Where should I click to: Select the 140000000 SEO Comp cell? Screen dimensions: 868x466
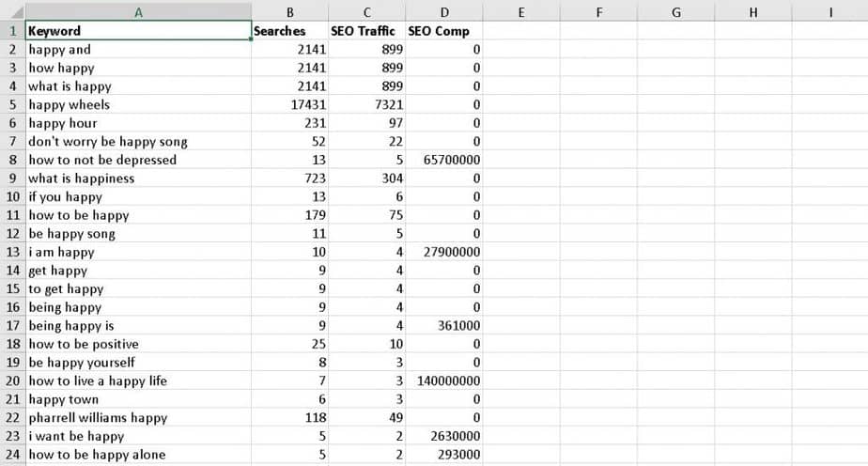click(x=444, y=381)
